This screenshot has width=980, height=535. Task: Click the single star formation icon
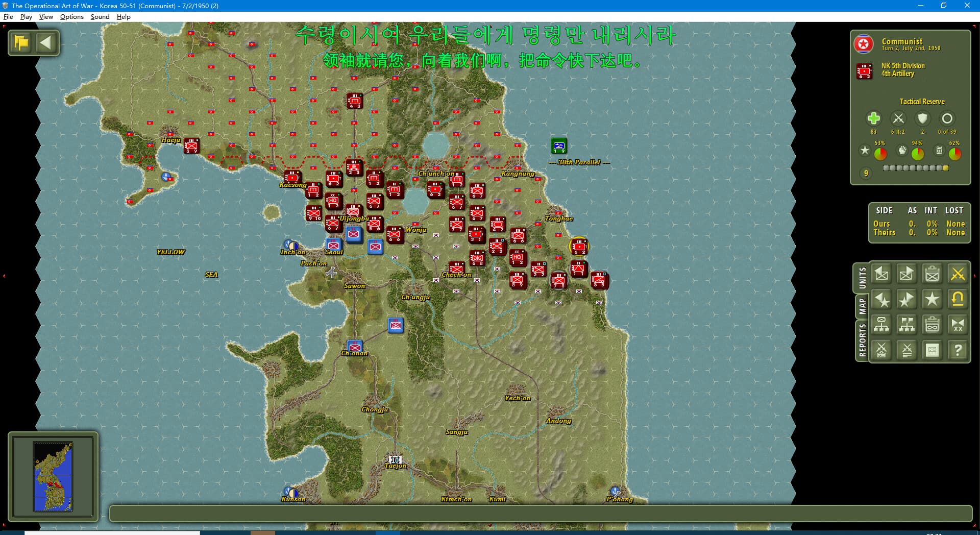tap(932, 299)
